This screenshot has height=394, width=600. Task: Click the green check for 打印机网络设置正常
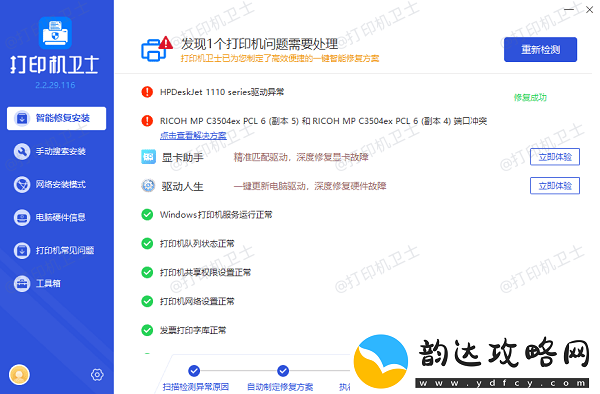click(147, 301)
